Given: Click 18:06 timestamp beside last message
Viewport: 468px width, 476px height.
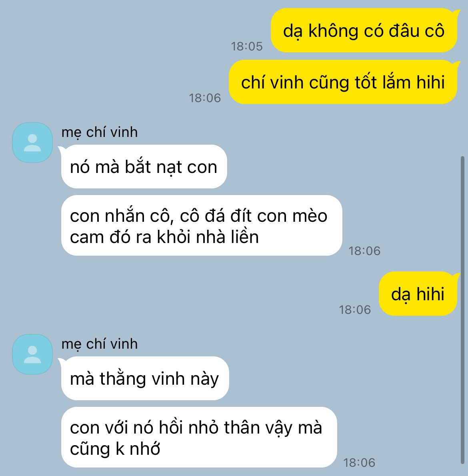Looking at the screenshot, I should (x=359, y=463).
